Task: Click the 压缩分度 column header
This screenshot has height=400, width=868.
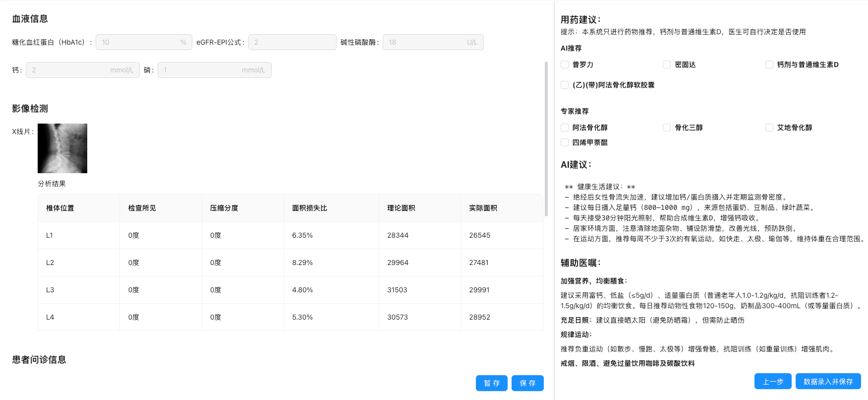Action: click(x=243, y=208)
